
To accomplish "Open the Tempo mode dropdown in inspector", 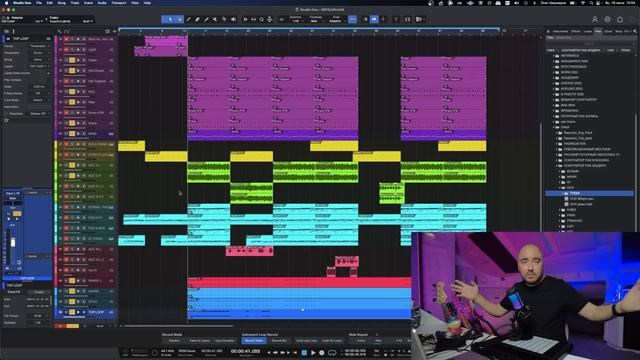I will [x=39, y=46].
